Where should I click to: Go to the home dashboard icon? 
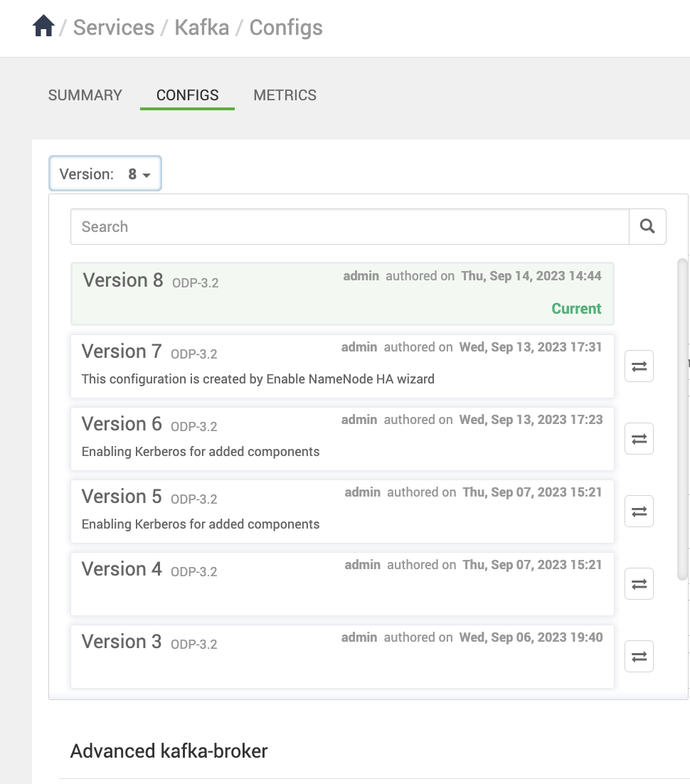43,26
